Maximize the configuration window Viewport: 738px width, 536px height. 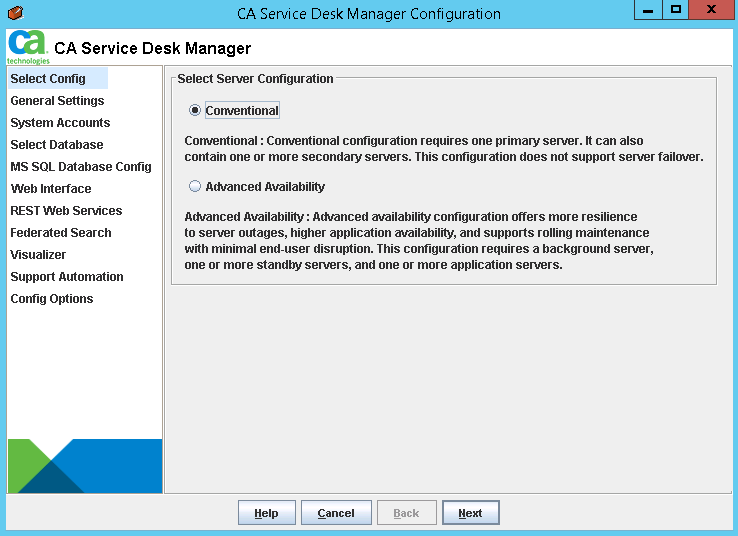pos(676,10)
